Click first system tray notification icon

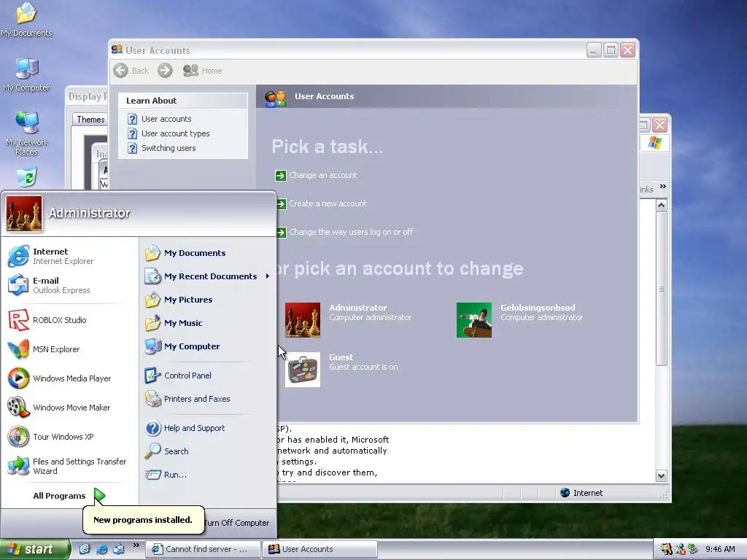[667, 549]
